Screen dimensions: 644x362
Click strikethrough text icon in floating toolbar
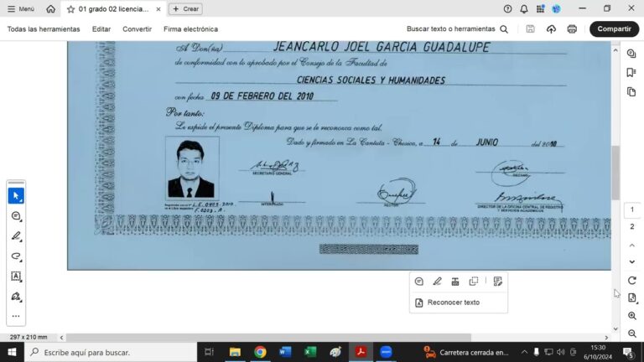455,282
